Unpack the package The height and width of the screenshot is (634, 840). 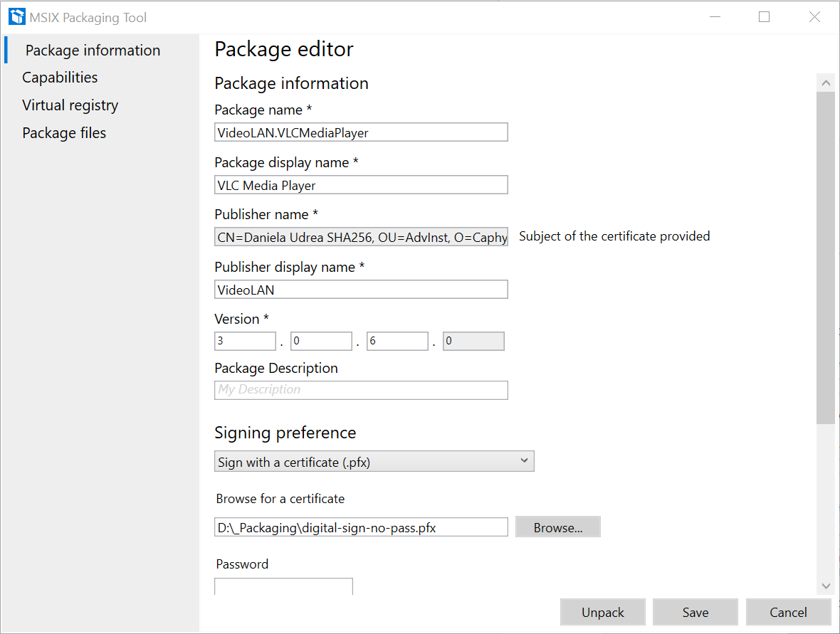click(603, 612)
